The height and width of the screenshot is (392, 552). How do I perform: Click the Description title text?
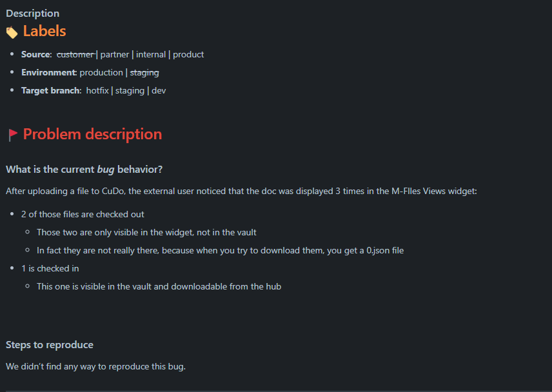33,14
